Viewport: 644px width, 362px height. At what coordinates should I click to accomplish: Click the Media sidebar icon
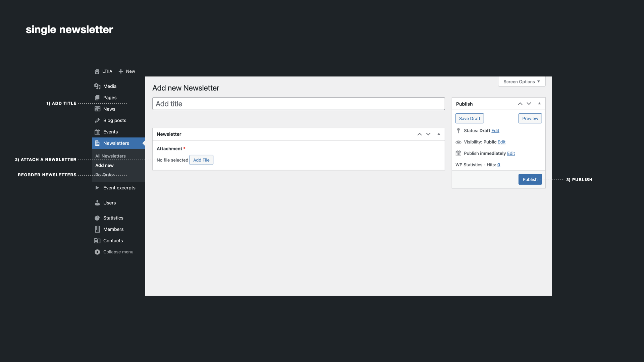(97, 86)
